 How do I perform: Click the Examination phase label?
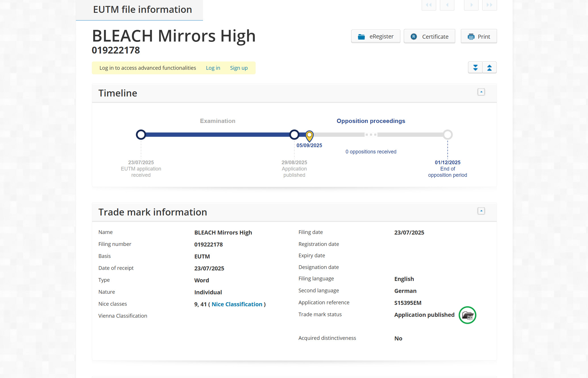tap(218, 121)
